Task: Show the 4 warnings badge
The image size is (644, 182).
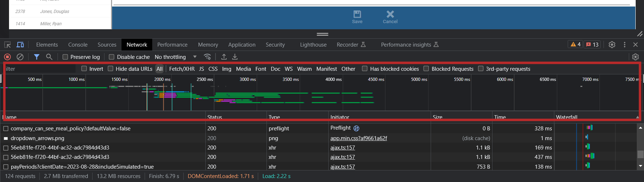Action: click(575, 44)
